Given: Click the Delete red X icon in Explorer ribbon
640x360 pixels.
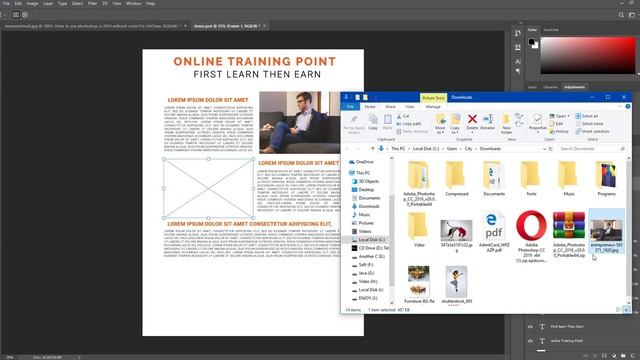Looking at the screenshot, I should click(472, 119).
